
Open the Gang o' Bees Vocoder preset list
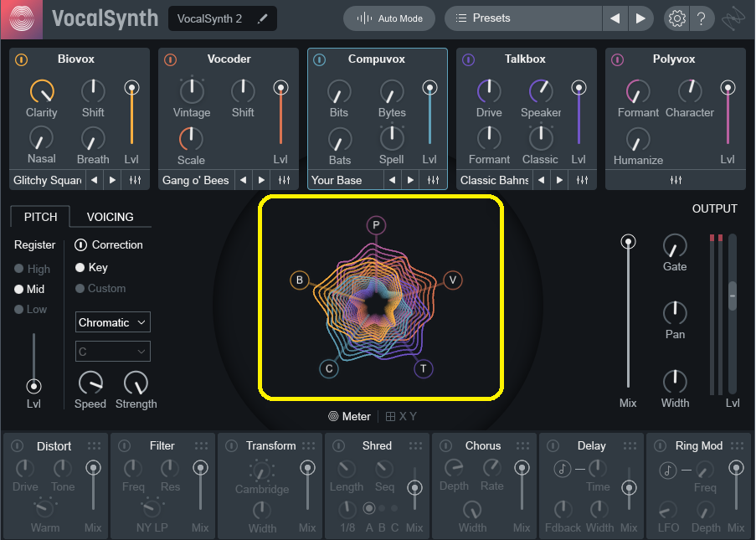[196, 180]
